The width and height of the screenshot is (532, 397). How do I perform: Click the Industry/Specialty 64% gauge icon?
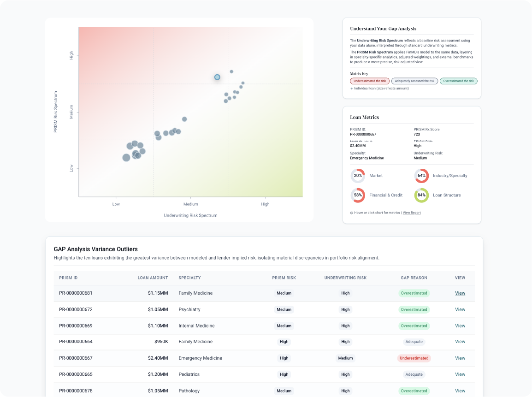pyautogui.click(x=421, y=176)
